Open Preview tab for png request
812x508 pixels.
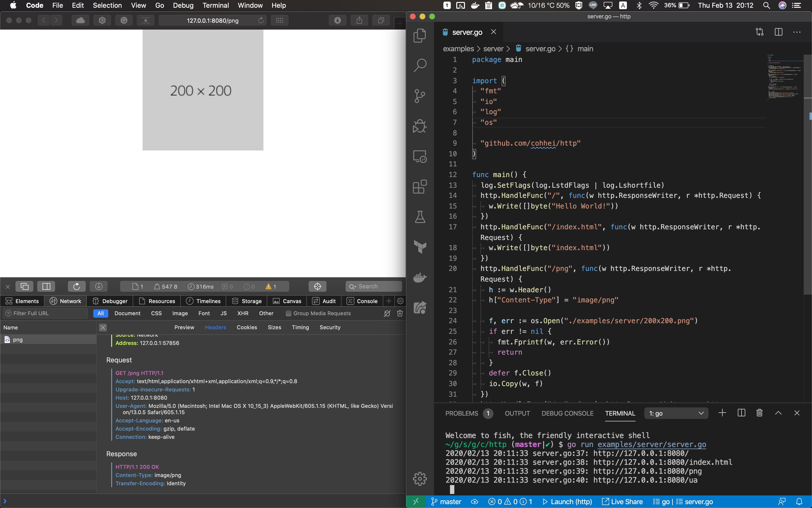point(184,327)
